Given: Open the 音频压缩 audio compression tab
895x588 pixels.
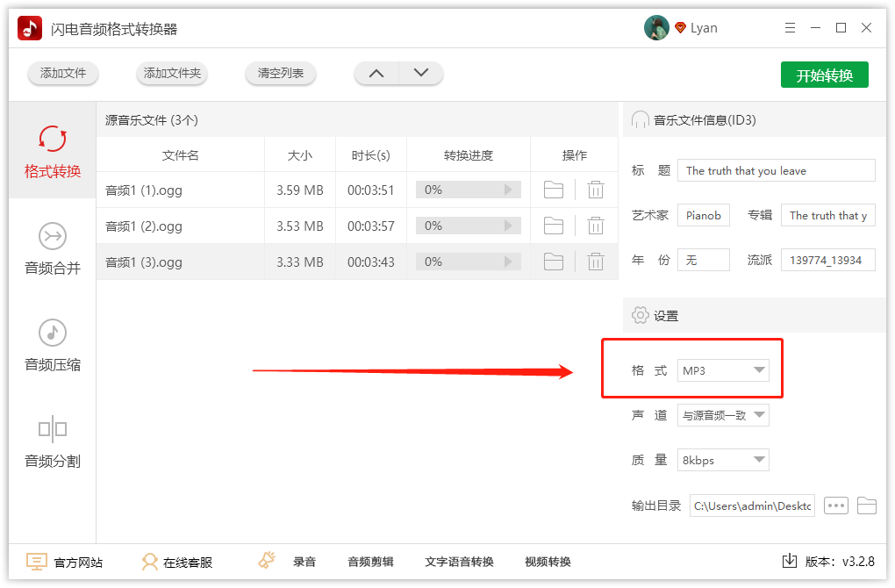Looking at the screenshot, I should 53,345.
